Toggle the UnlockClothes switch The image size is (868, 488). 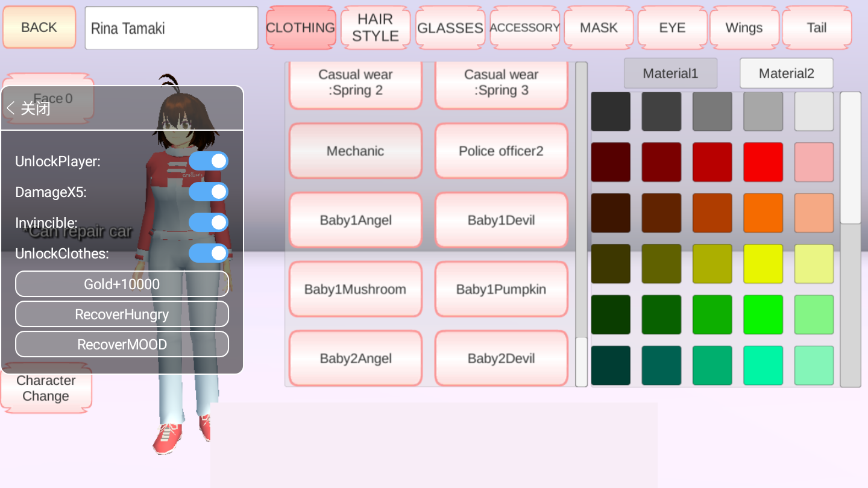coord(209,253)
